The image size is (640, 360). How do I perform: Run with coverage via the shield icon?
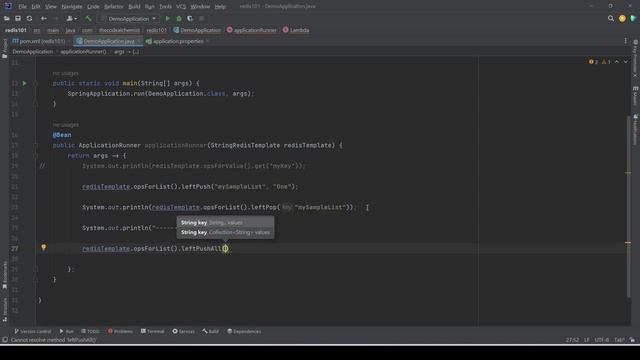click(x=190, y=18)
